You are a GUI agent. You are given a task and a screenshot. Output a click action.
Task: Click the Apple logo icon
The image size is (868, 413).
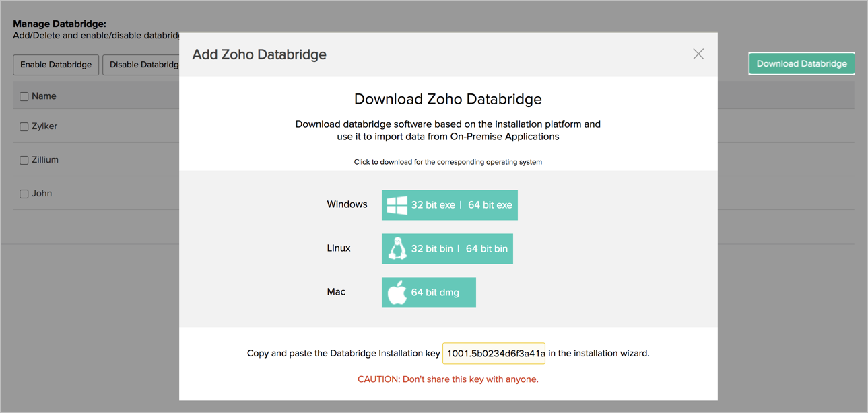tap(397, 293)
